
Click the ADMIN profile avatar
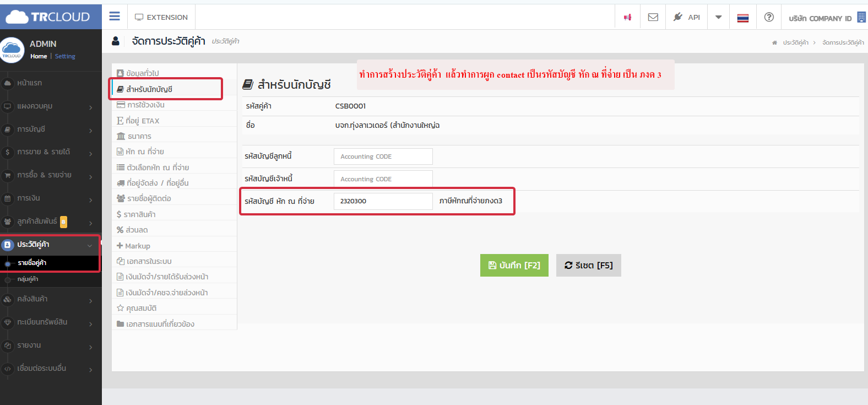click(x=12, y=50)
